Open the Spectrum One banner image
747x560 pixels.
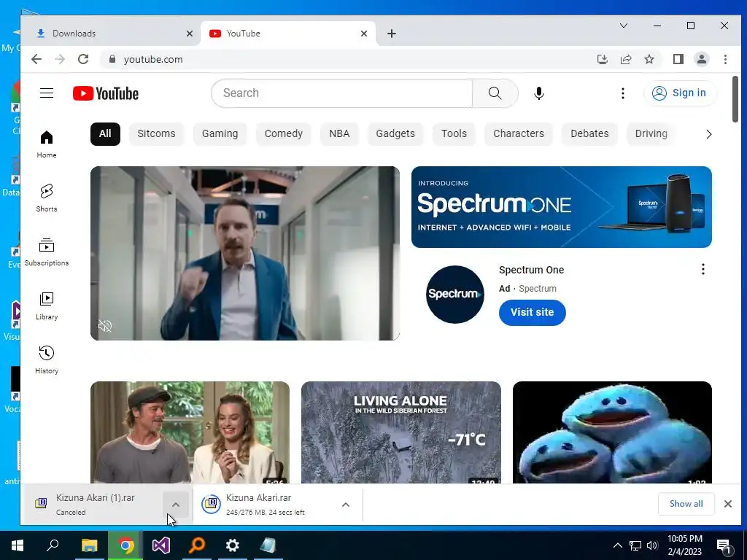click(561, 207)
